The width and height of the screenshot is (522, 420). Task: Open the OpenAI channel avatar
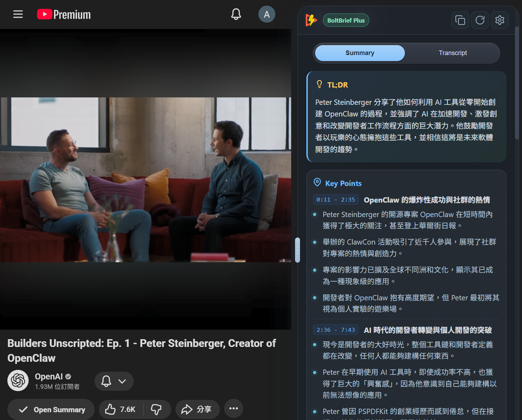coord(18,380)
